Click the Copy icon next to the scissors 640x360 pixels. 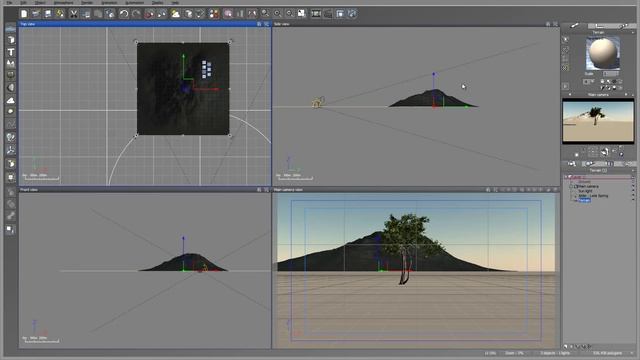[86, 14]
